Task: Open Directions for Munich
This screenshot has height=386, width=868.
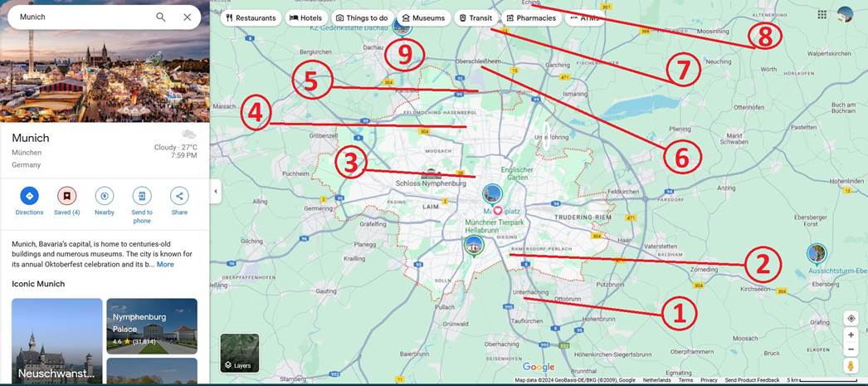Action: (29, 201)
